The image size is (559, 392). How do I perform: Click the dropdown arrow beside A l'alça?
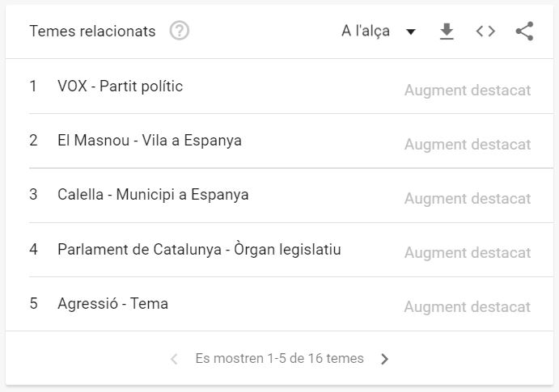[411, 32]
